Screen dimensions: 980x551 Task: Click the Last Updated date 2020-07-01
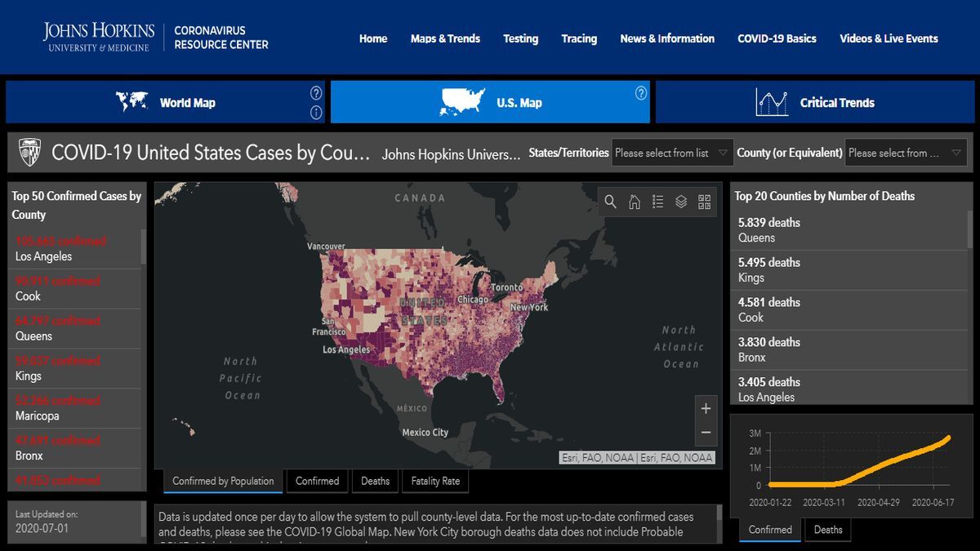42,528
